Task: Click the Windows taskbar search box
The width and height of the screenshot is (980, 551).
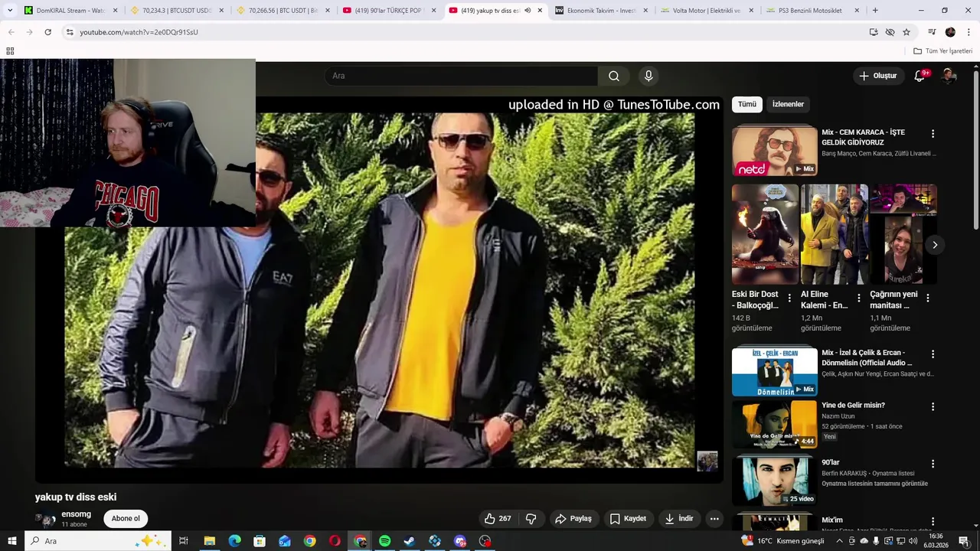Action: pos(97,541)
